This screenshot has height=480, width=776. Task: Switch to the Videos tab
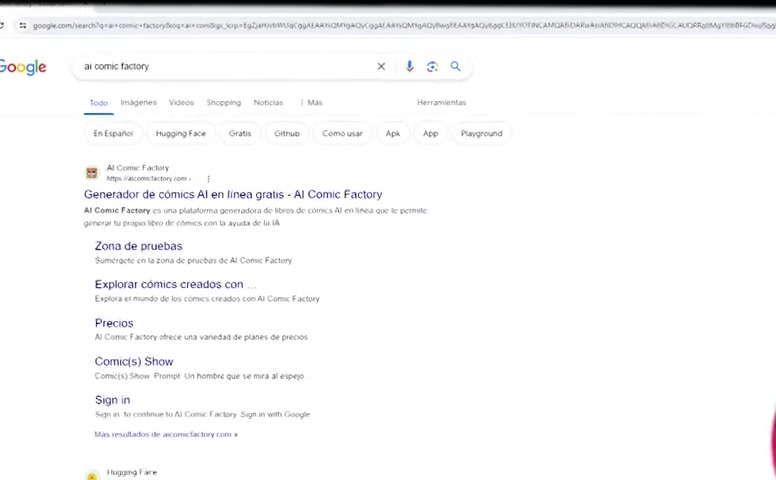(181, 102)
